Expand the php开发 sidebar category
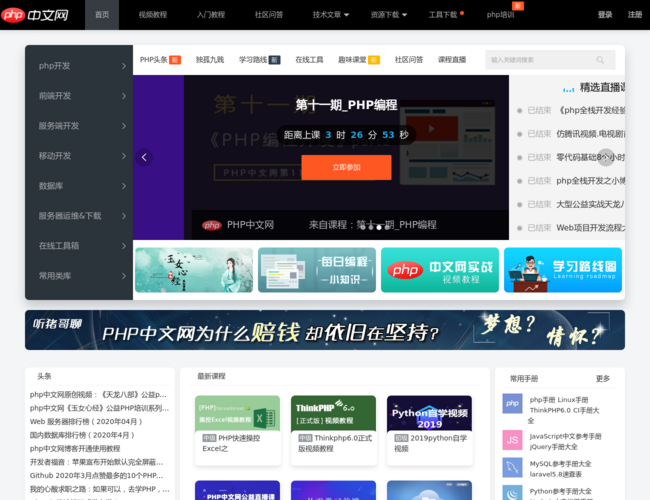Screen dimensions: 650x500 [79, 66]
